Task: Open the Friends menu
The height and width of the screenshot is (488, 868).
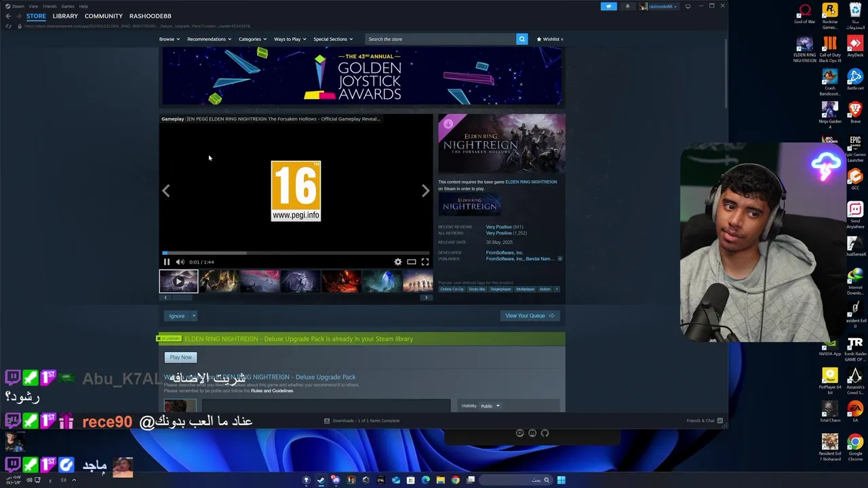Action: [50, 6]
